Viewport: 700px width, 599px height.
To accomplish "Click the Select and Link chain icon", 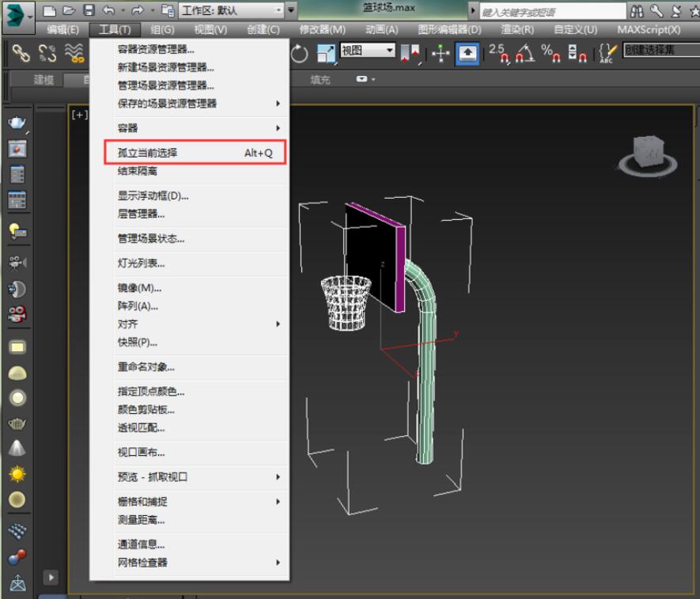I will pyautogui.click(x=21, y=53).
